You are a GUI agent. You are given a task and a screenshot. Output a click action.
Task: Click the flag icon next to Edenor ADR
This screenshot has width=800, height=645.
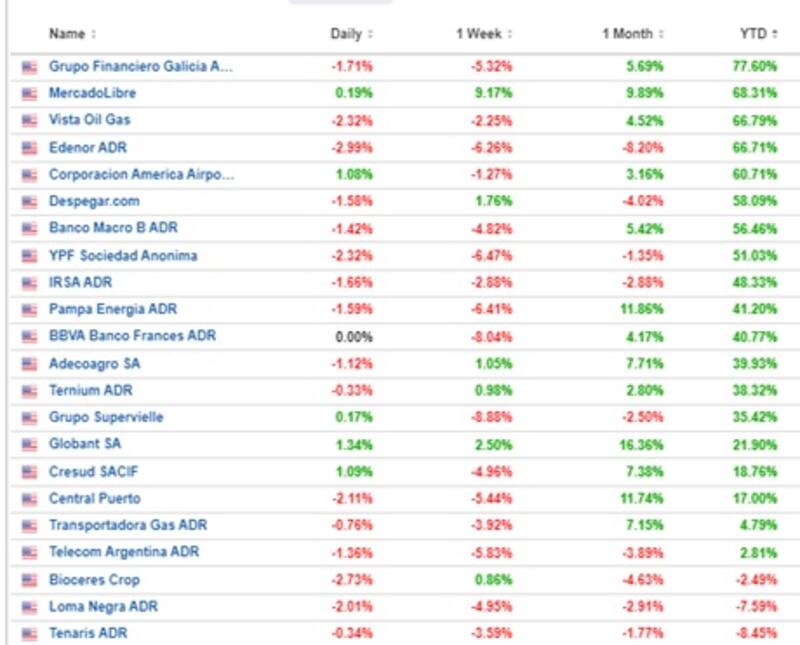[28, 147]
